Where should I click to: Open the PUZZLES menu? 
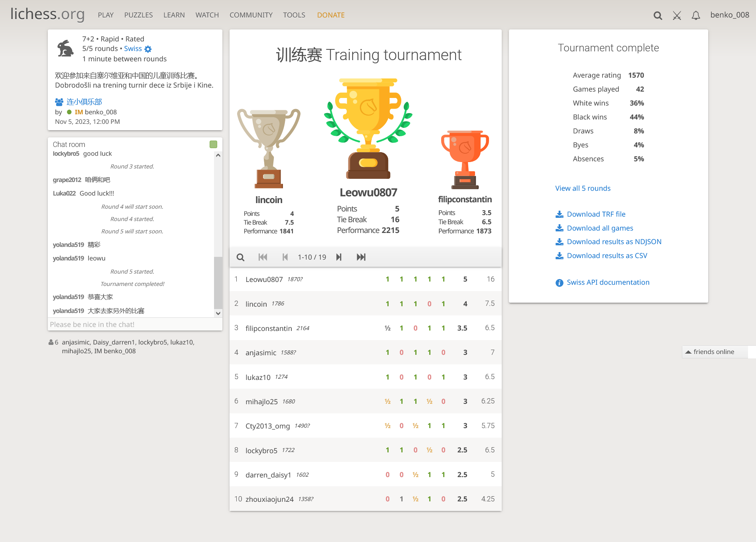point(138,15)
